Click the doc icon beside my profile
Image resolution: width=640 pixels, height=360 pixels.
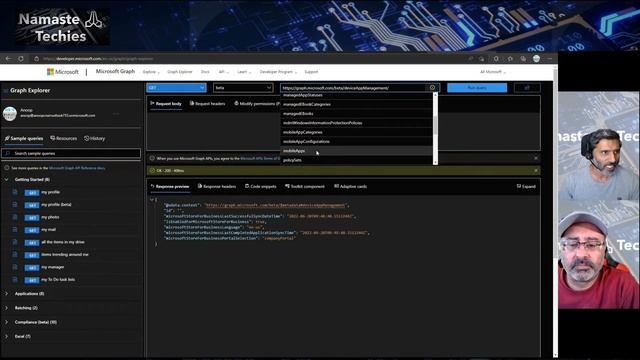[15, 192]
